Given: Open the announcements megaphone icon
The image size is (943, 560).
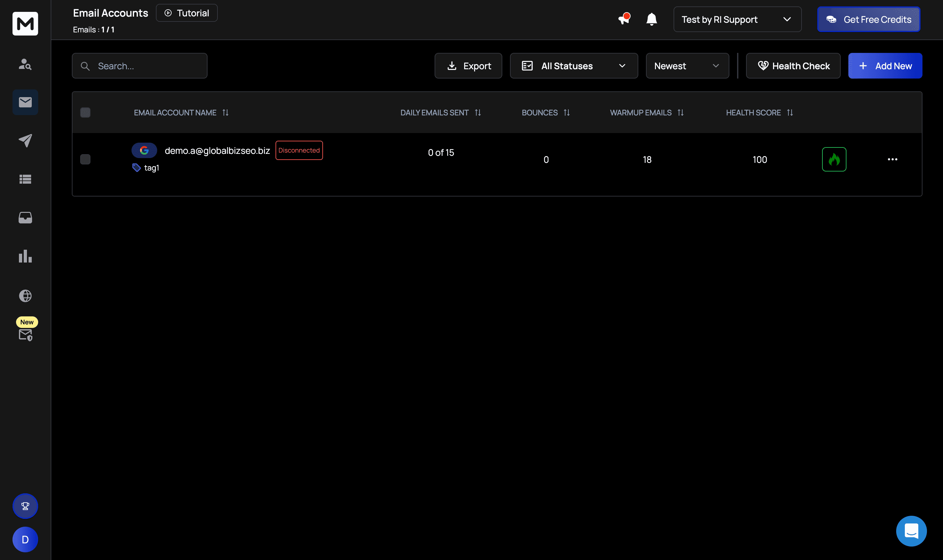Looking at the screenshot, I should click(623, 19).
